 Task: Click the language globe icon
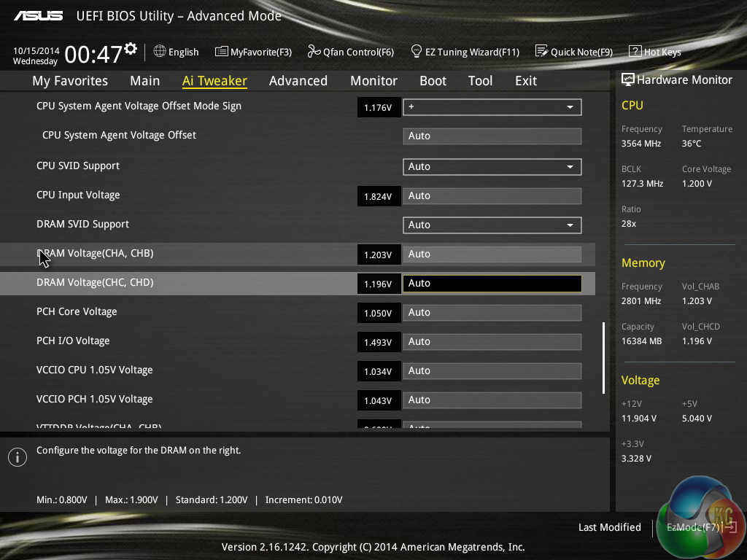160,51
